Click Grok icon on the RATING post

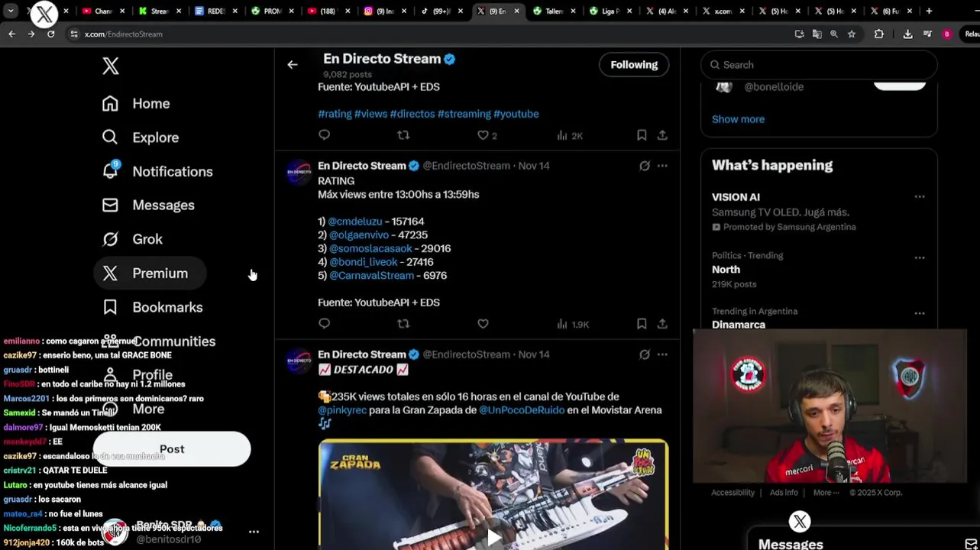click(644, 166)
